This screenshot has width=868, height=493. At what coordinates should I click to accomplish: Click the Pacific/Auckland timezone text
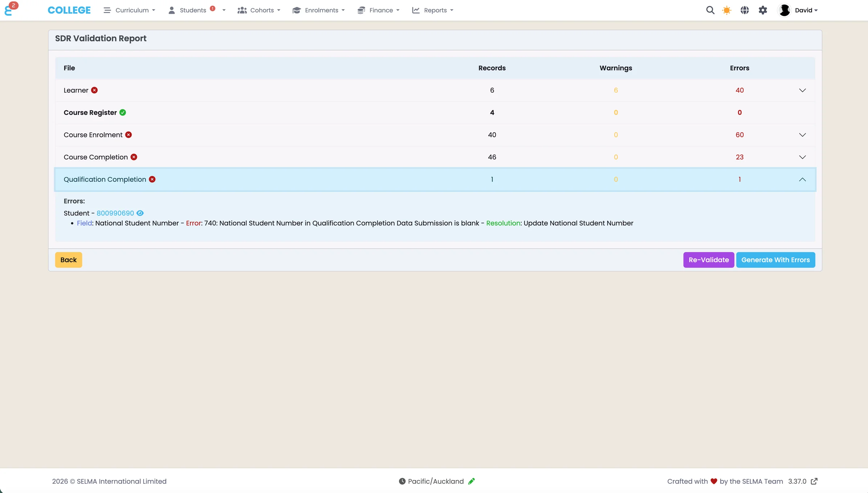436,481
